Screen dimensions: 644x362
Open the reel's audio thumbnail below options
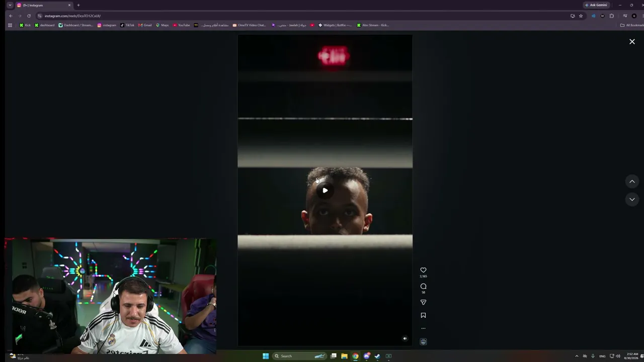click(423, 342)
